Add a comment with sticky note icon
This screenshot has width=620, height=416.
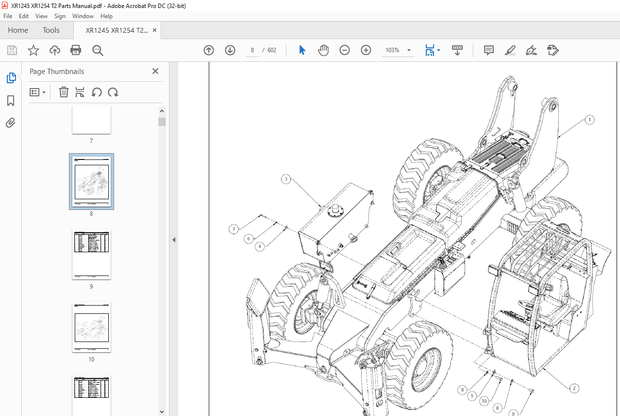[x=488, y=50]
